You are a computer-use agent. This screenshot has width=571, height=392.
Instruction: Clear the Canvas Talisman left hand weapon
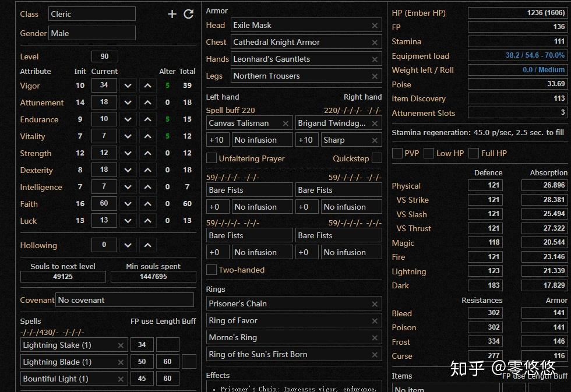285,123
